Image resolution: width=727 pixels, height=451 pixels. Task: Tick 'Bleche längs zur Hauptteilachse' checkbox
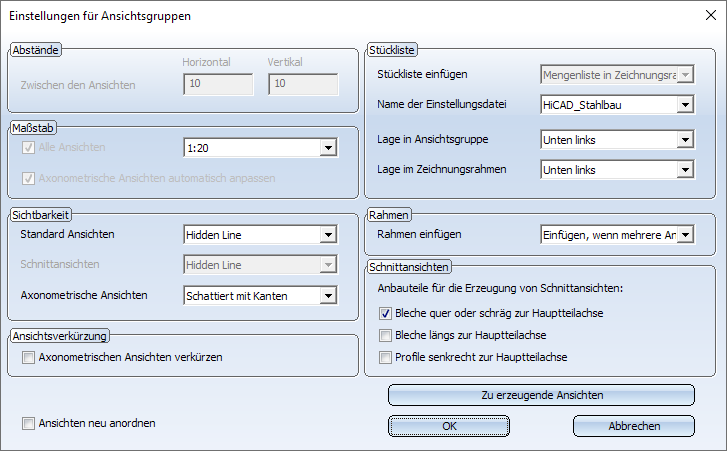[x=387, y=335]
